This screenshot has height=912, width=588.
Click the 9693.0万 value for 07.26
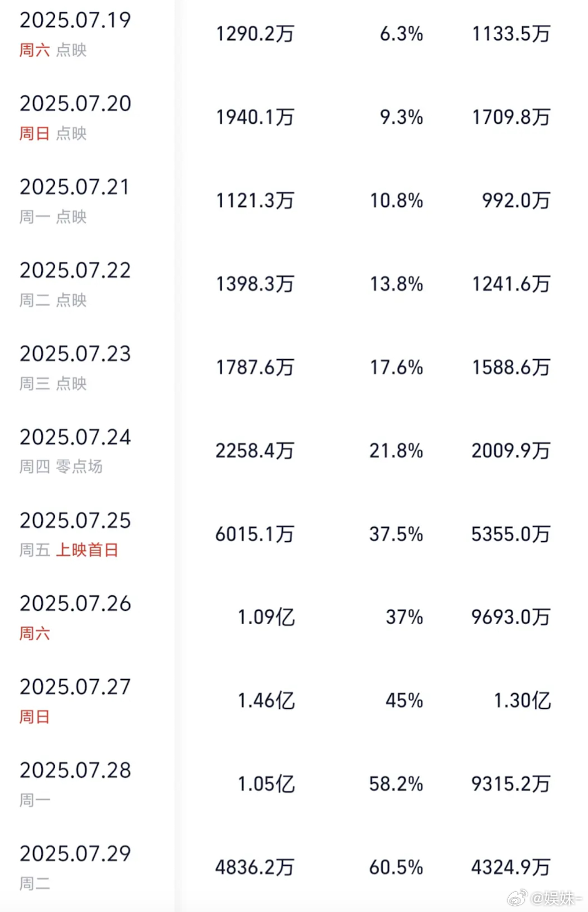point(511,617)
